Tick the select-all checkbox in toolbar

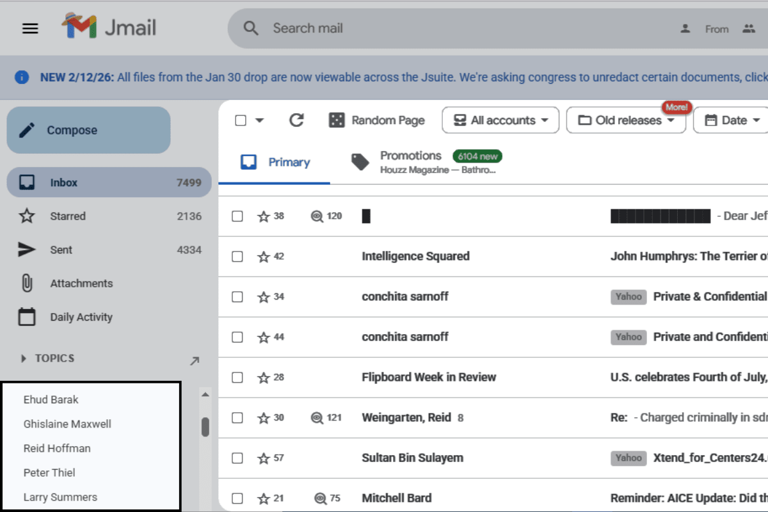(240, 121)
